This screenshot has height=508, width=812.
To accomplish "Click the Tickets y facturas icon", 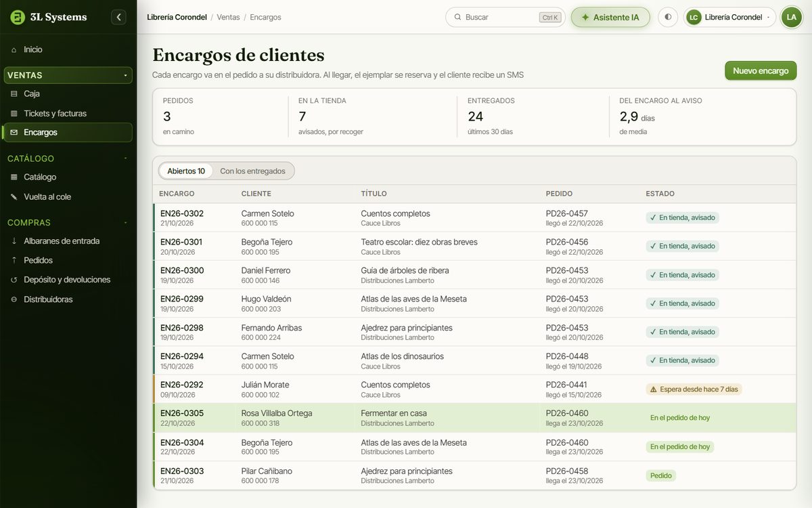I will (14, 113).
